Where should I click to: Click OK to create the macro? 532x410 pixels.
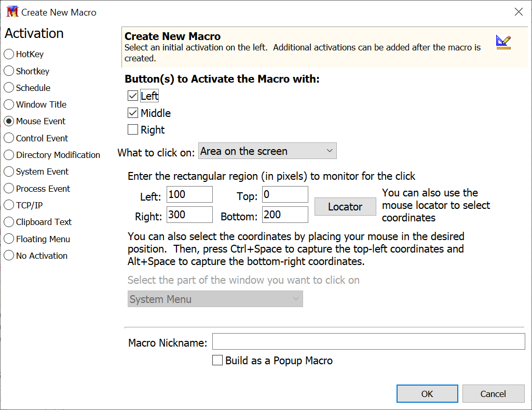click(x=427, y=394)
